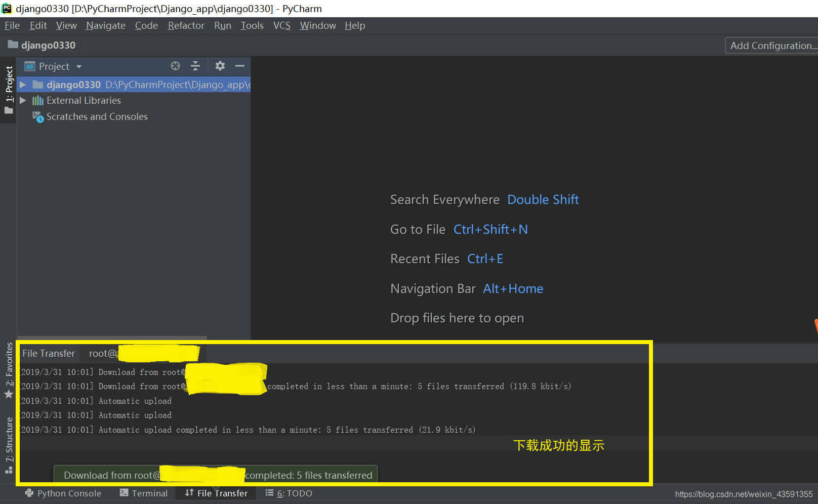Viewport: 818px width, 504px height.
Task: Open the Code menu
Action: coord(146,25)
